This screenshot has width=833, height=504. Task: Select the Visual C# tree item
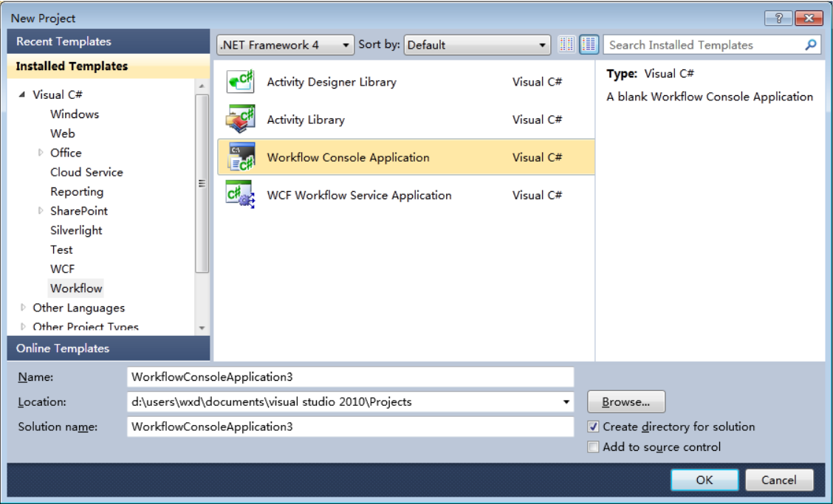pyautogui.click(x=58, y=94)
